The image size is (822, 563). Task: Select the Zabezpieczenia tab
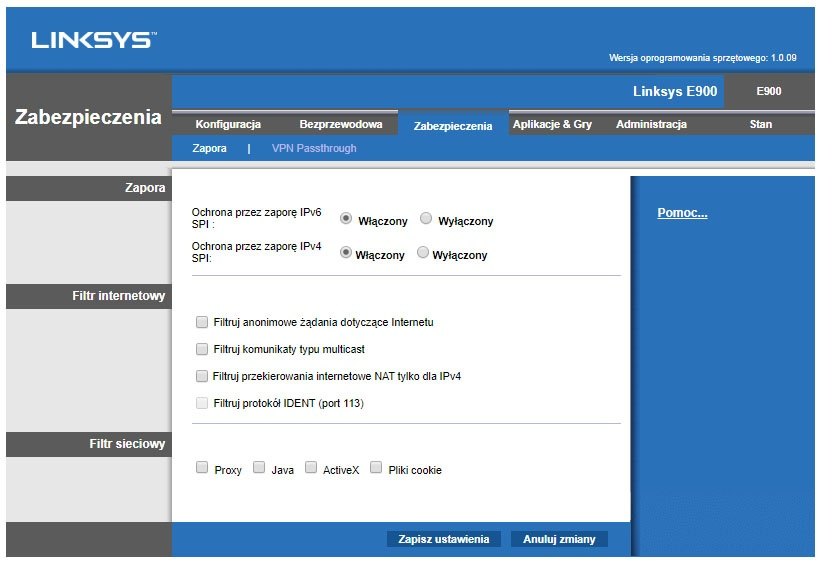[452, 126]
